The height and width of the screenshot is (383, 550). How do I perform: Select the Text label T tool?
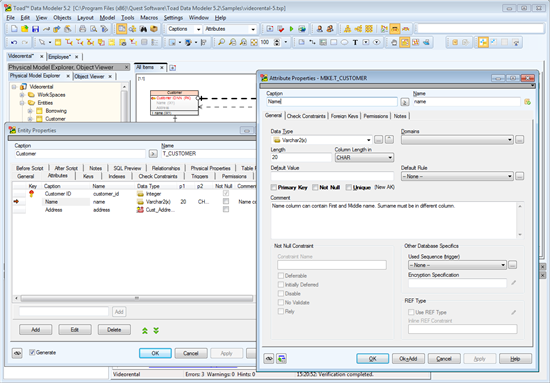tap(355, 42)
